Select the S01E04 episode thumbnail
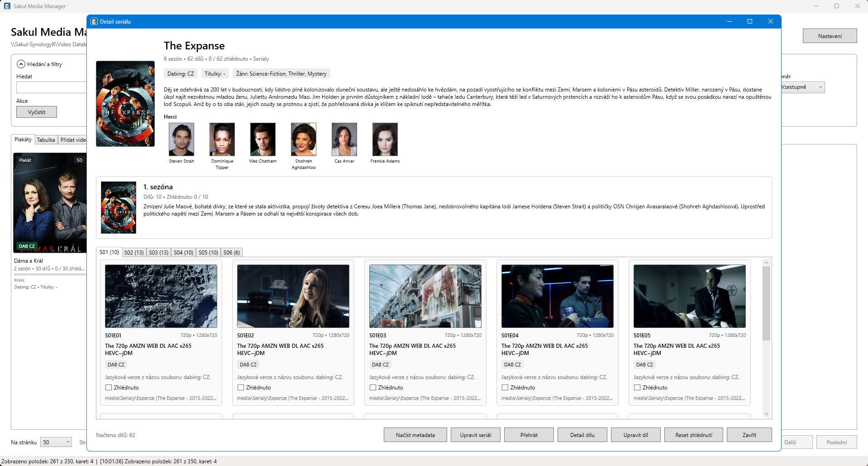The height and width of the screenshot is (466, 868). [558, 296]
